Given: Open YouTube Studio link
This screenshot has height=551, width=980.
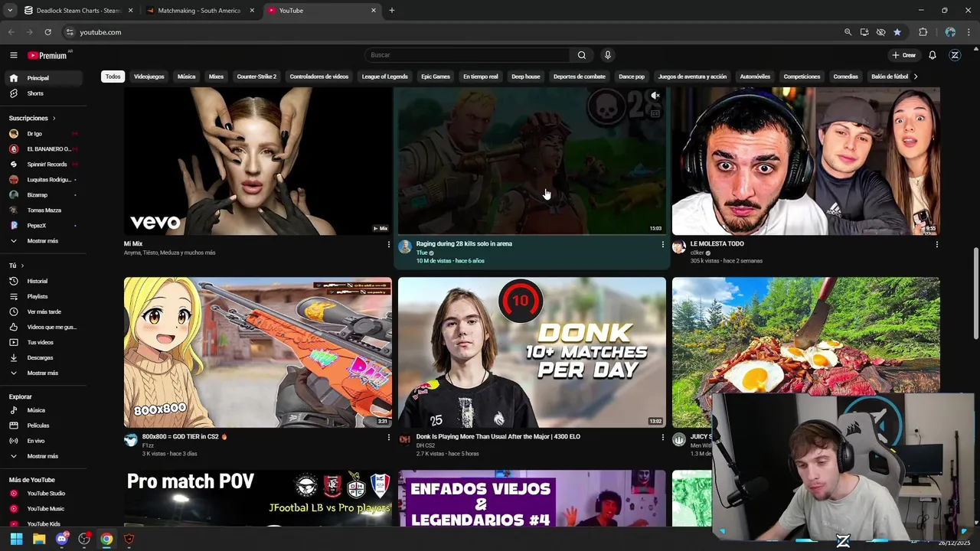Looking at the screenshot, I should pyautogui.click(x=45, y=494).
